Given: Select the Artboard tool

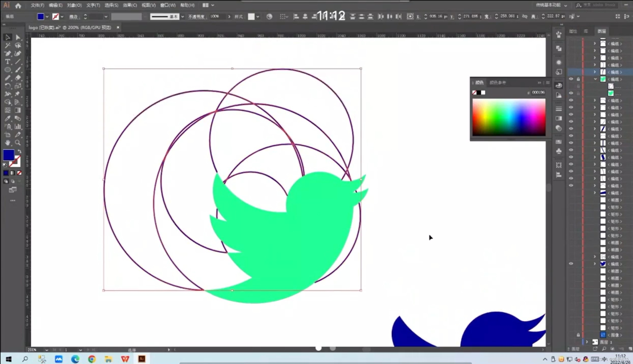Looking at the screenshot, I should (x=8, y=135).
